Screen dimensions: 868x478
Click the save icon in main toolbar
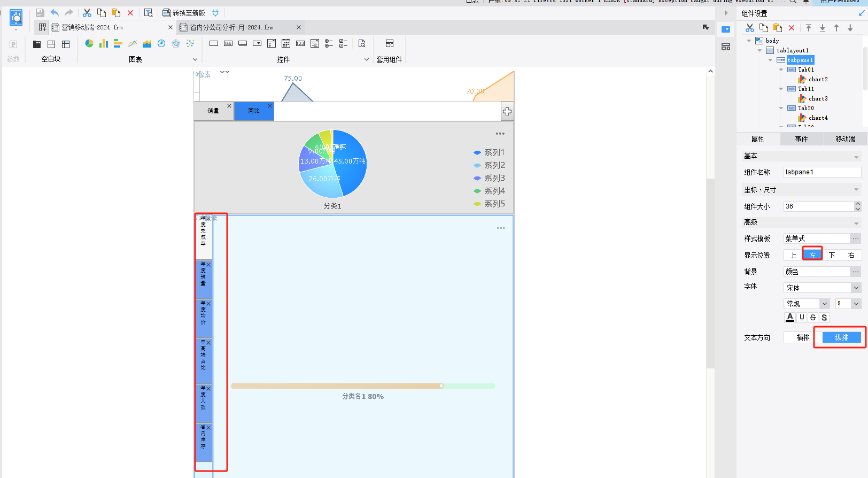point(40,13)
